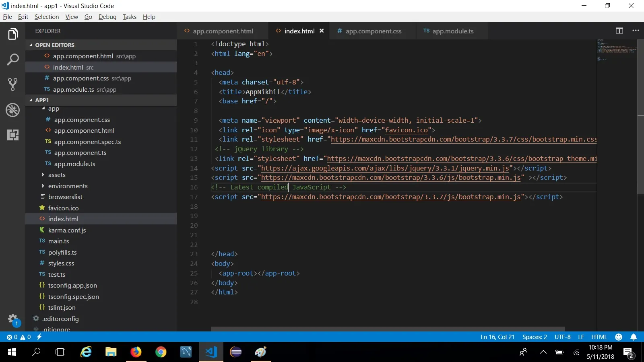The image size is (644, 362).
Task: Open browserslist file in explorer
Action: point(65,197)
